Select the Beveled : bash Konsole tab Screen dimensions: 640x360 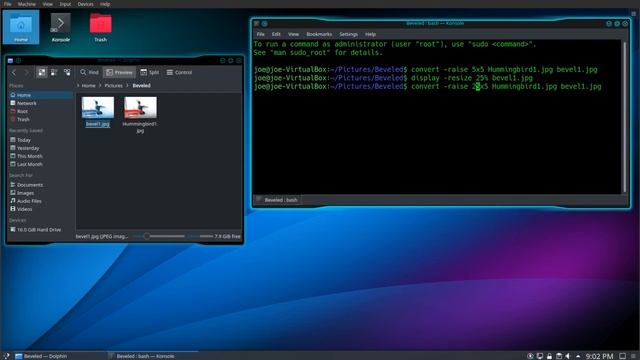[x=277, y=200]
